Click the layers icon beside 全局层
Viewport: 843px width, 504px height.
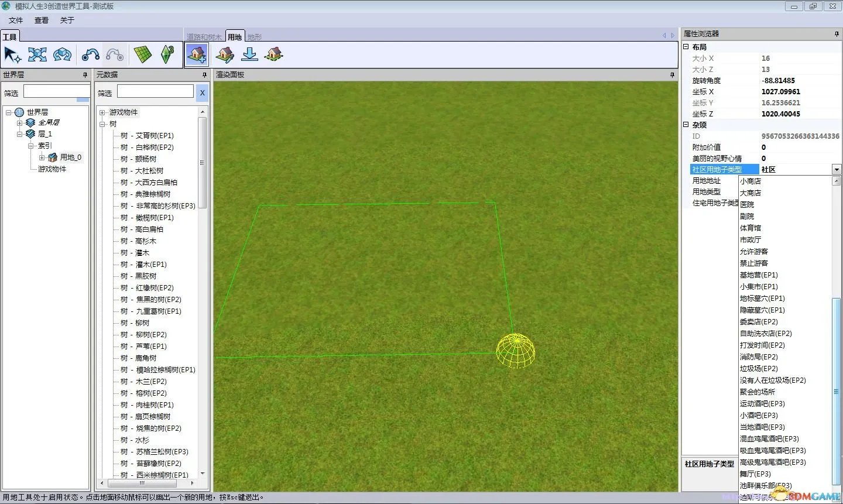coord(30,123)
